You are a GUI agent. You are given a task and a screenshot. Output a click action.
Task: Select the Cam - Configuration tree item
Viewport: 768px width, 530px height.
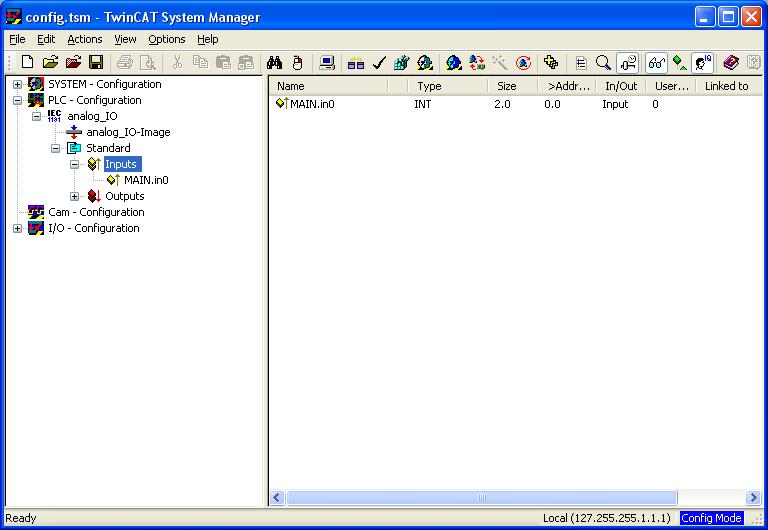(96, 212)
